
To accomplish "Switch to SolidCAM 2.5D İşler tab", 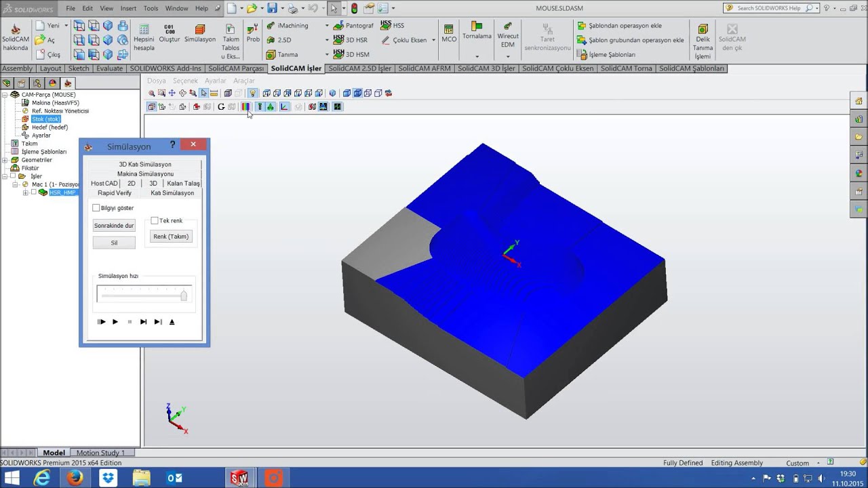I will pos(359,68).
